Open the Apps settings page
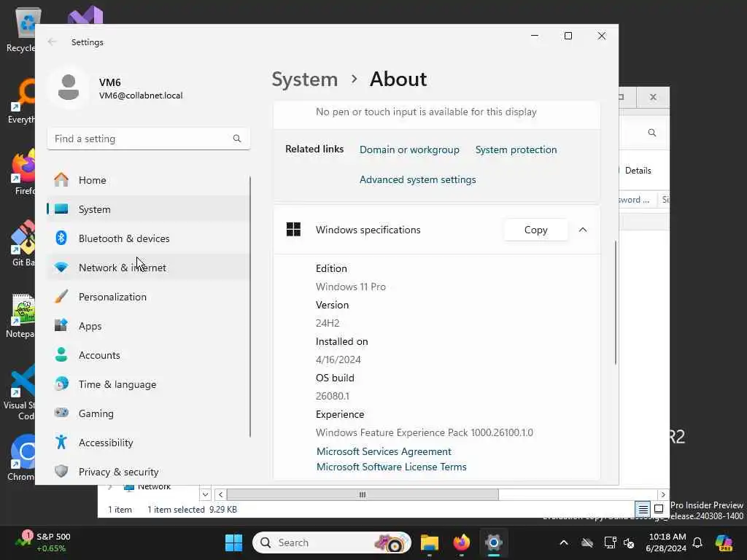 [147, 326]
